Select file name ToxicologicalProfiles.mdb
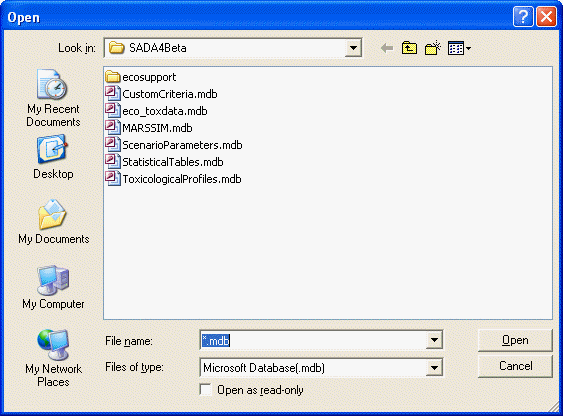 pos(182,179)
